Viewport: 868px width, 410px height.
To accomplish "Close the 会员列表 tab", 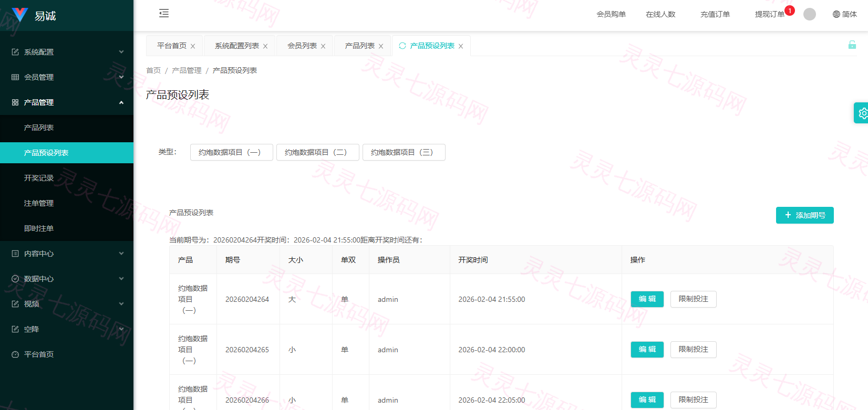I will click(323, 46).
